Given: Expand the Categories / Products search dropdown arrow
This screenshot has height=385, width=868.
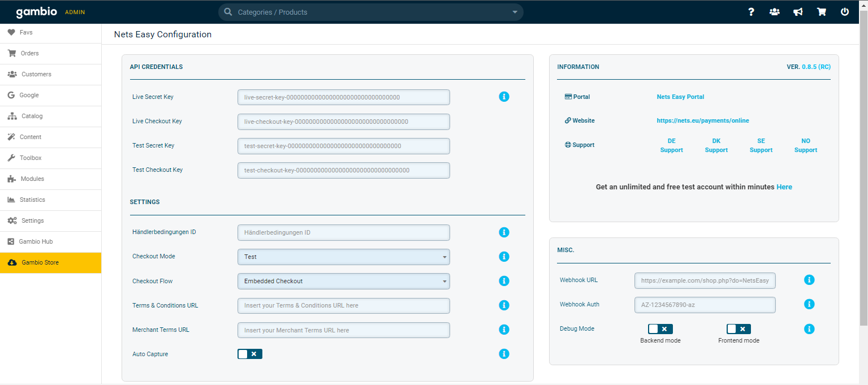Looking at the screenshot, I should (515, 12).
